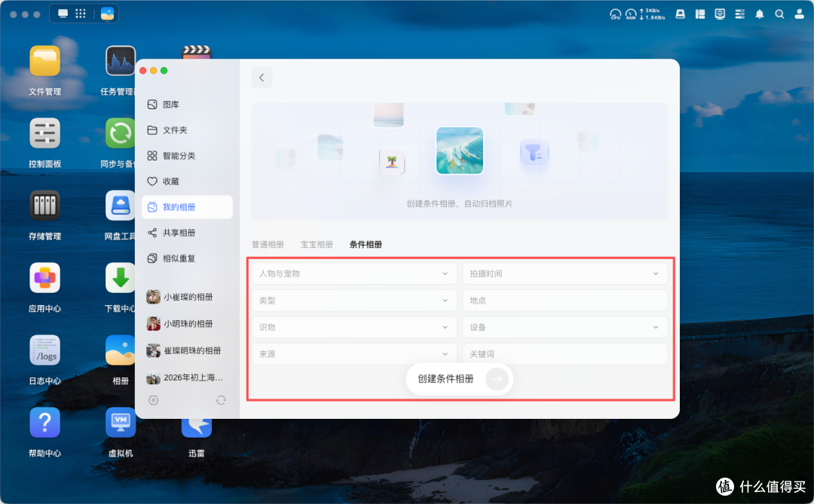This screenshot has width=814, height=504.
Task: Expand 人物与宠物 dropdown
Action: pyautogui.click(x=354, y=273)
